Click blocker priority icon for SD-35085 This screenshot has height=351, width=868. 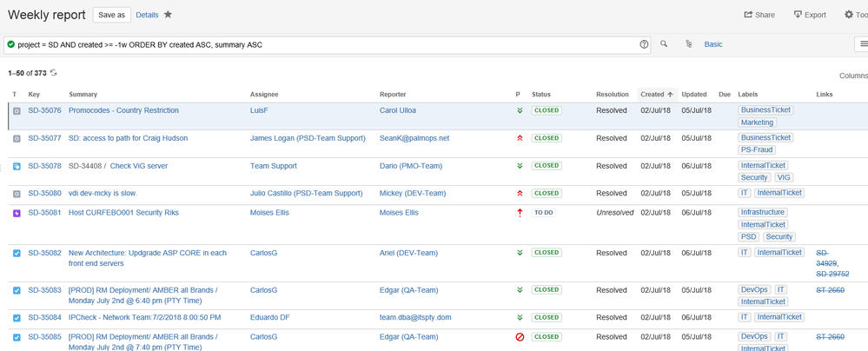520,336
